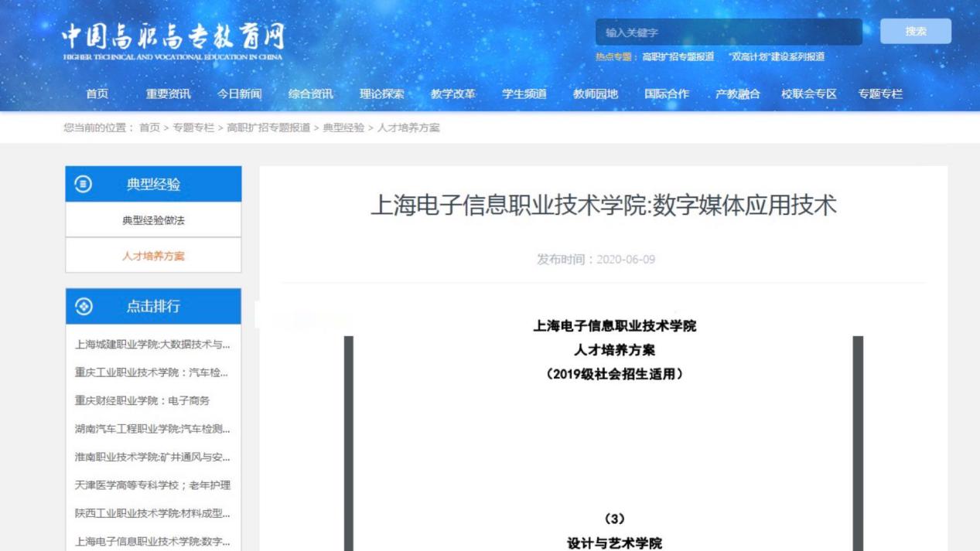Open the 教学改革 navigation item

(x=452, y=94)
